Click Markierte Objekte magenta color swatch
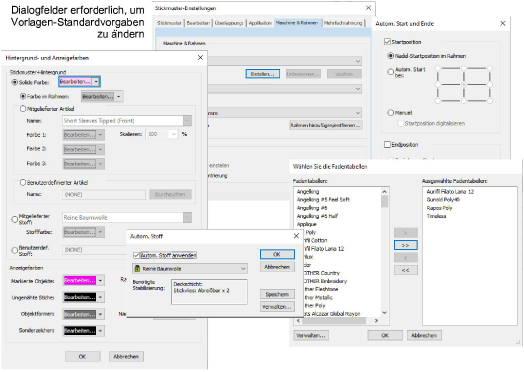This screenshot has height=372, width=524. point(80,280)
